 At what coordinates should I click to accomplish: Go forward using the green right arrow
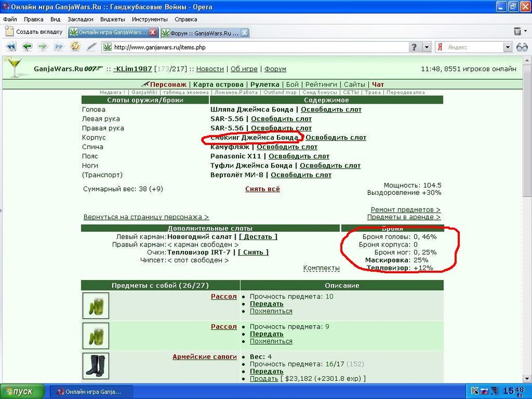pos(43,46)
